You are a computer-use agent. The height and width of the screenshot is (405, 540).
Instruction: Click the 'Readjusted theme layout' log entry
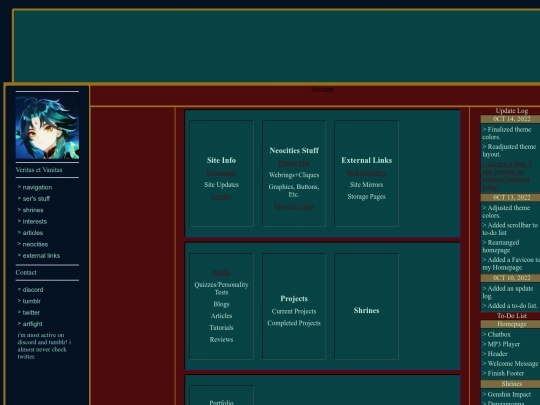tap(509, 150)
